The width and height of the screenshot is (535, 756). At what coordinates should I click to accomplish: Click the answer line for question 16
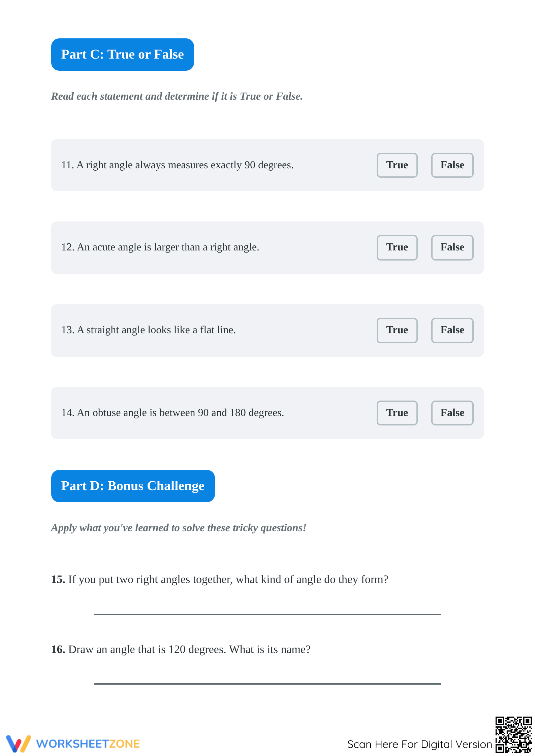[267, 683]
